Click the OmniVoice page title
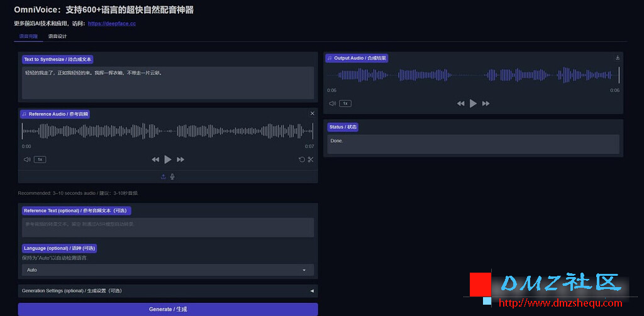The width and height of the screenshot is (644, 316). point(104,10)
